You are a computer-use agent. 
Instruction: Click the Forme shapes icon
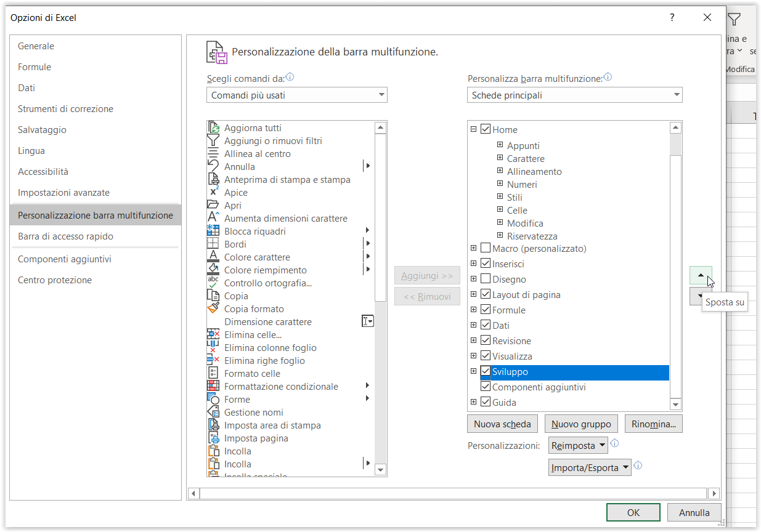point(213,399)
